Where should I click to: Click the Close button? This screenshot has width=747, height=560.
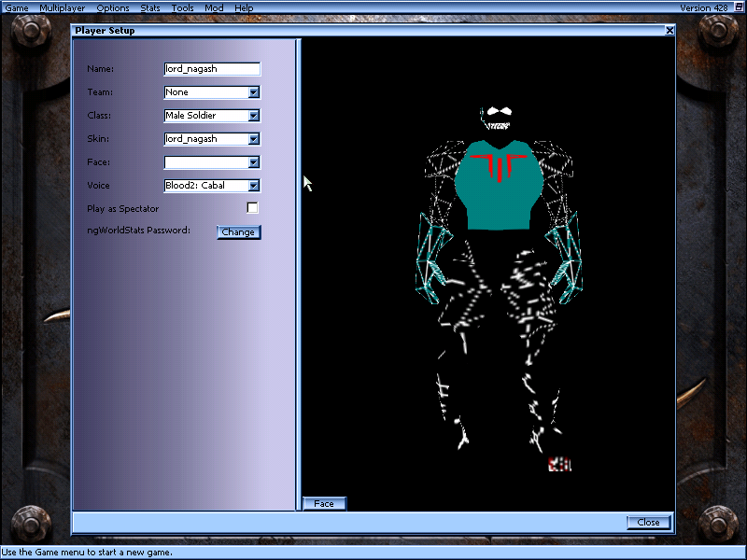coord(648,522)
